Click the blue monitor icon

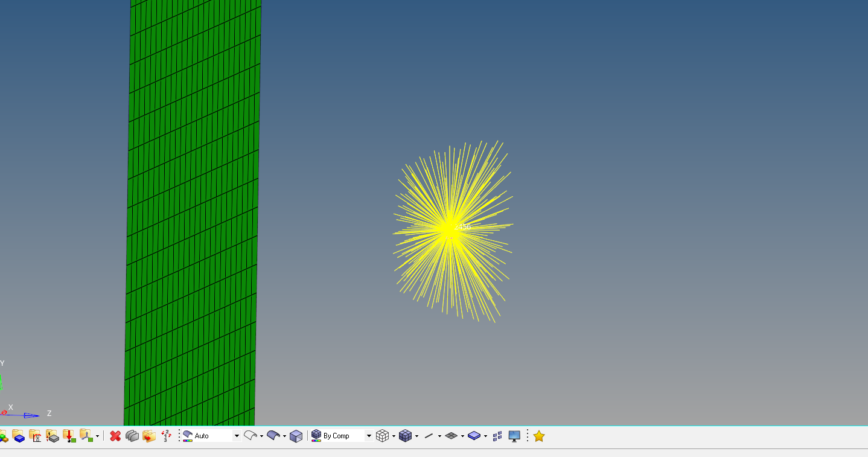(x=514, y=436)
